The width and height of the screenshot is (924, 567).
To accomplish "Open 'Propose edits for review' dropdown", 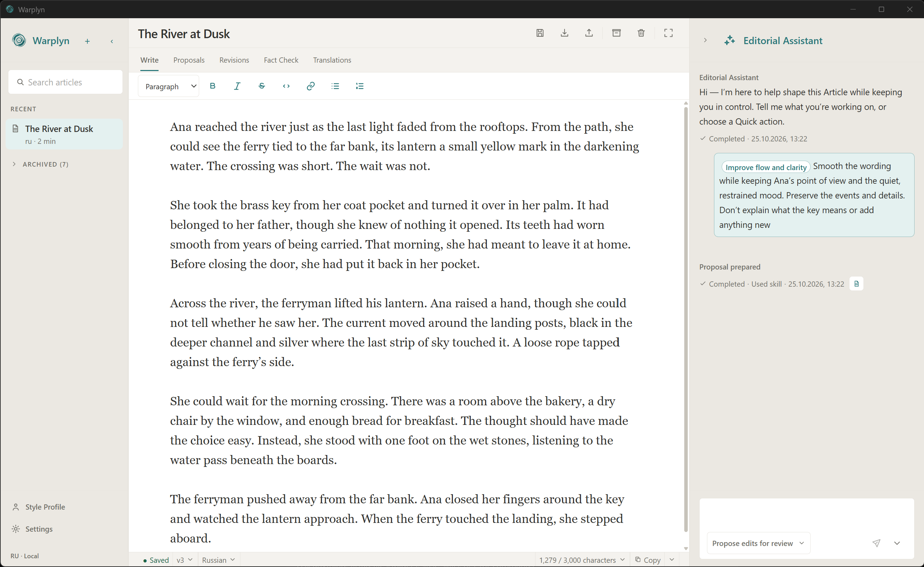I will 758,543.
